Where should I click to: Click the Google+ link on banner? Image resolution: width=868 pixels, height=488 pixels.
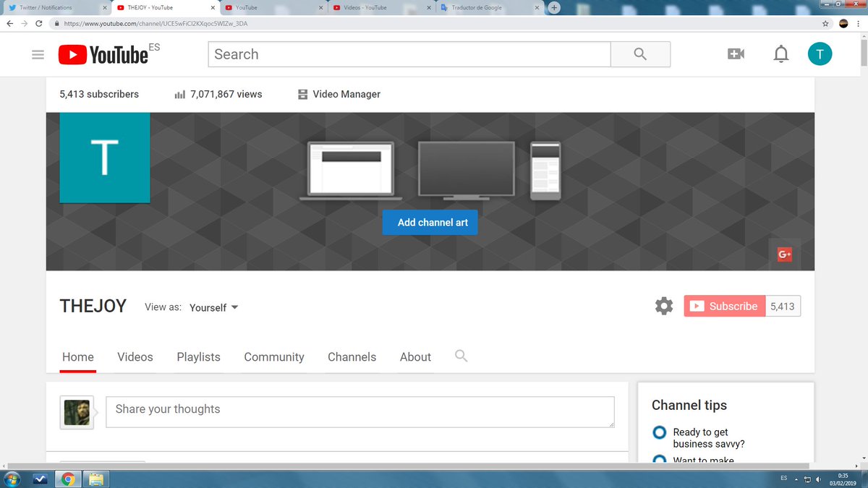coord(785,254)
